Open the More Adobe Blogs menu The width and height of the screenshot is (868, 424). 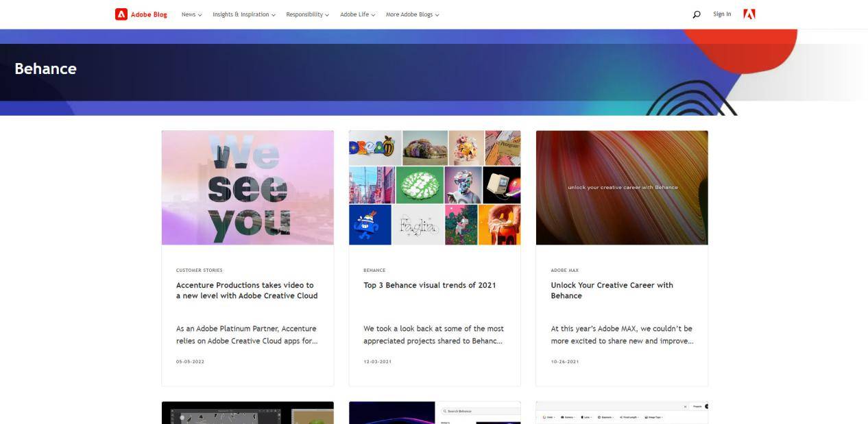tap(412, 14)
